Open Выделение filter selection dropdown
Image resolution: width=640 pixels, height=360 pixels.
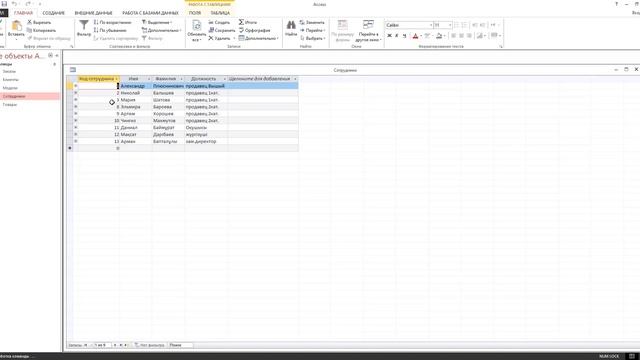157,22
